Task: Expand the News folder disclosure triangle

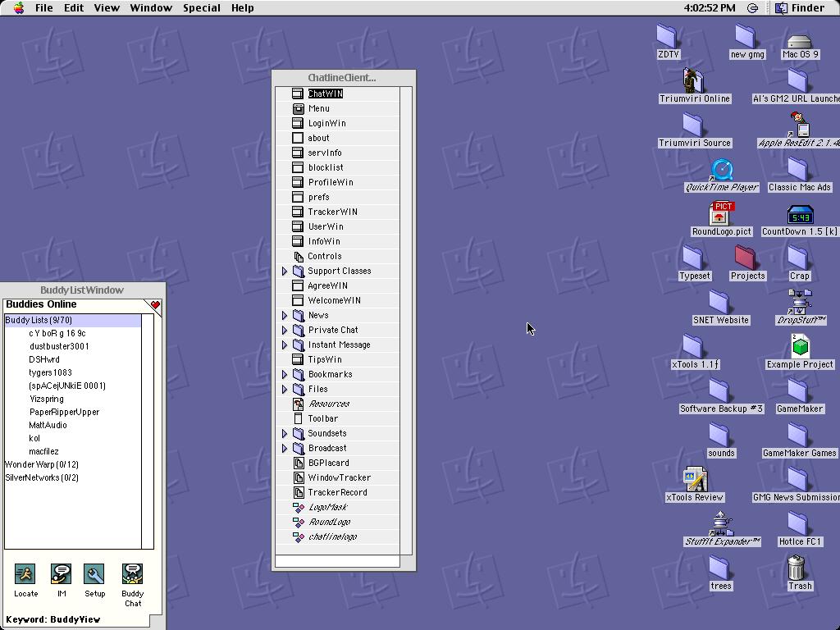Action: pos(285,316)
